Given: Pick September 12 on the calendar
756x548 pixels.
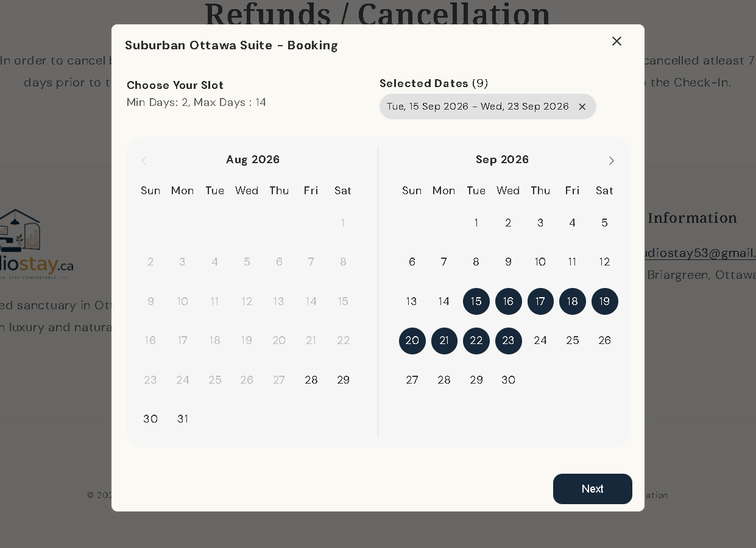Looking at the screenshot, I should pyautogui.click(x=604, y=262).
